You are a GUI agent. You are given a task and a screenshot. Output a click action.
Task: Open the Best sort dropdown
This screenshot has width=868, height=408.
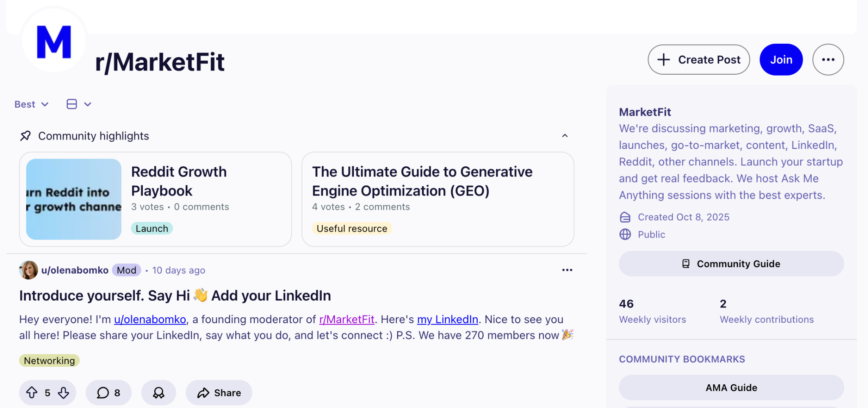click(x=31, y=104)
